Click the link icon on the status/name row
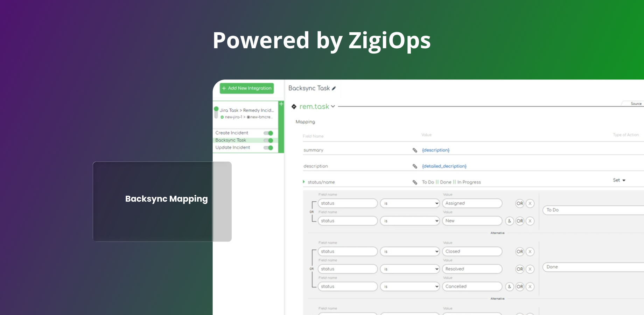Image resolution: width=644 pixels, height=315 pixels. pyautogui.click(x=415, y=182)
